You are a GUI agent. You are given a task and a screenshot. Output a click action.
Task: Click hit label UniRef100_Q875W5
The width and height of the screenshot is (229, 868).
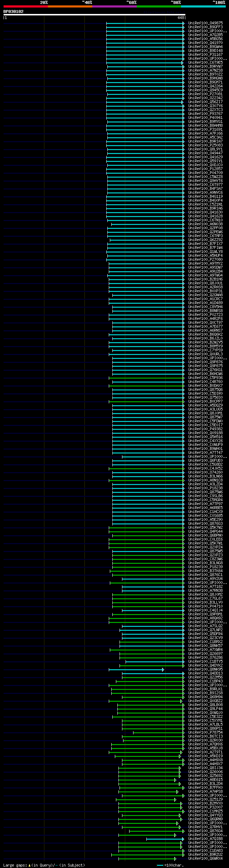(x=205, y=551)
